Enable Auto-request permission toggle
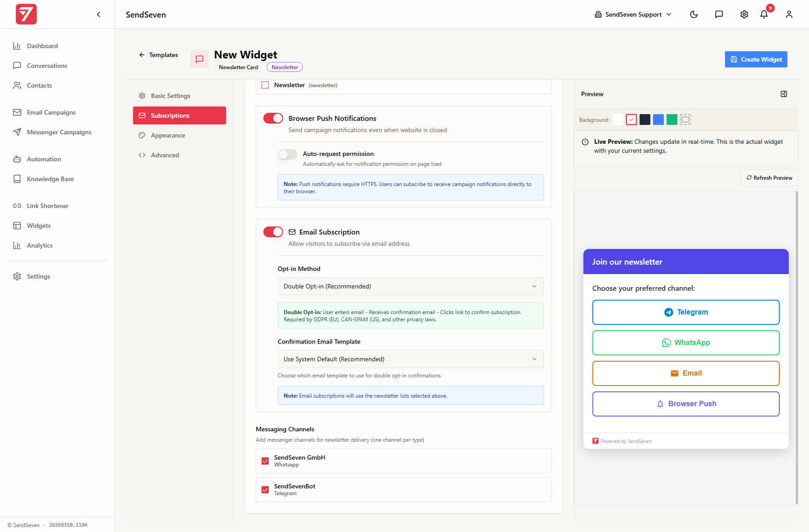This screenshot has height=532, width=809. point(288,155)
